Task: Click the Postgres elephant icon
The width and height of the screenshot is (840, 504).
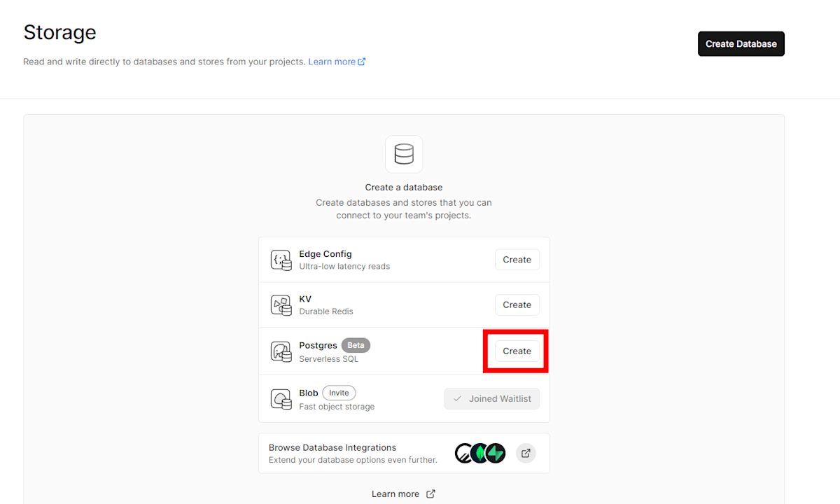Action: point(281,351)
